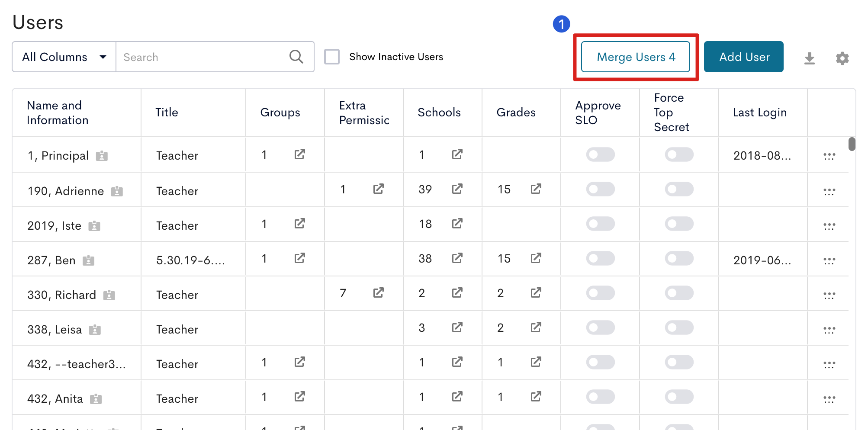Select the '2019-06...' last login cell
868x430 pixels.
click(x=762, y=259)
